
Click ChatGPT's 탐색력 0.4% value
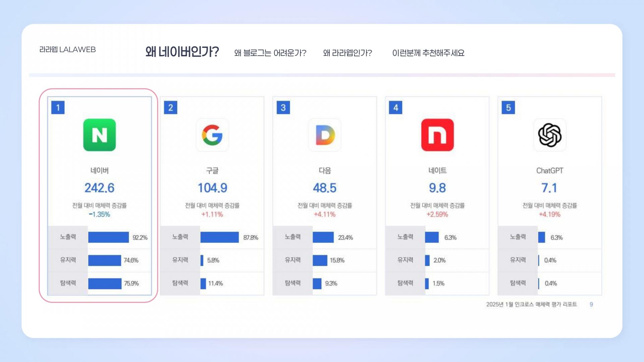pyautogui.click(x=551, y=284)
